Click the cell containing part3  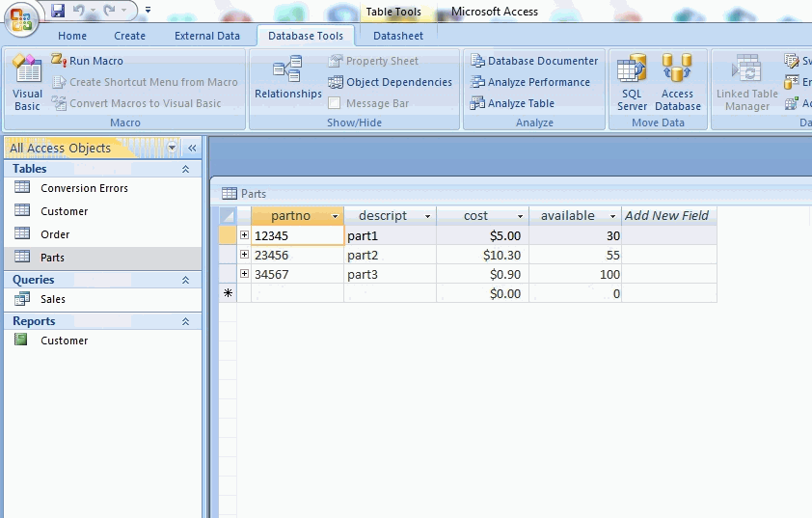[x=390, y=274]
